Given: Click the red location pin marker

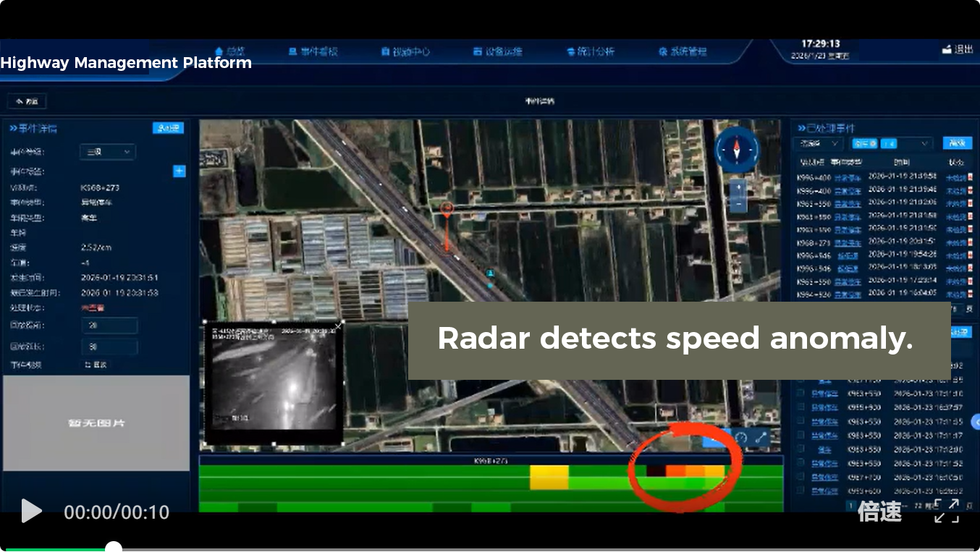Looking at the screenshot, I should (447, 211).
